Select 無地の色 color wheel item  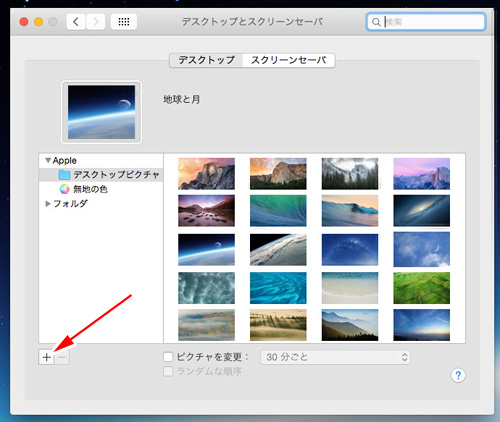tap(83, 189)
